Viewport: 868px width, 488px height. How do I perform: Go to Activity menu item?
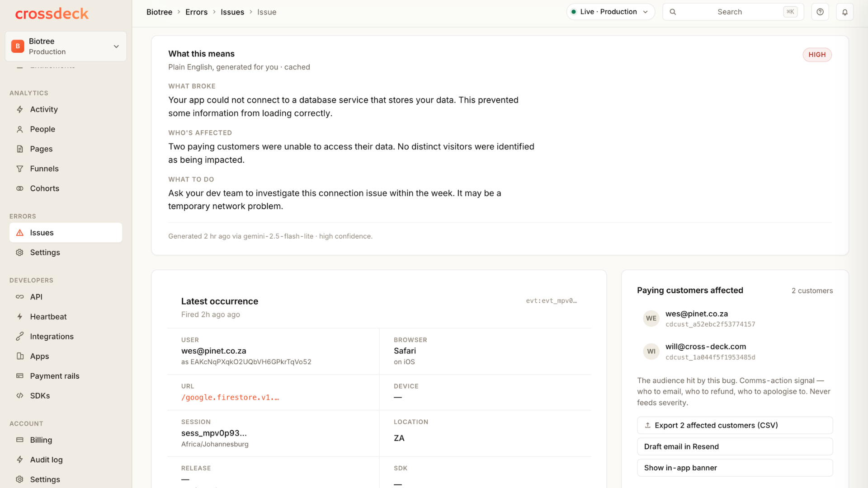(x=66, y=109)
